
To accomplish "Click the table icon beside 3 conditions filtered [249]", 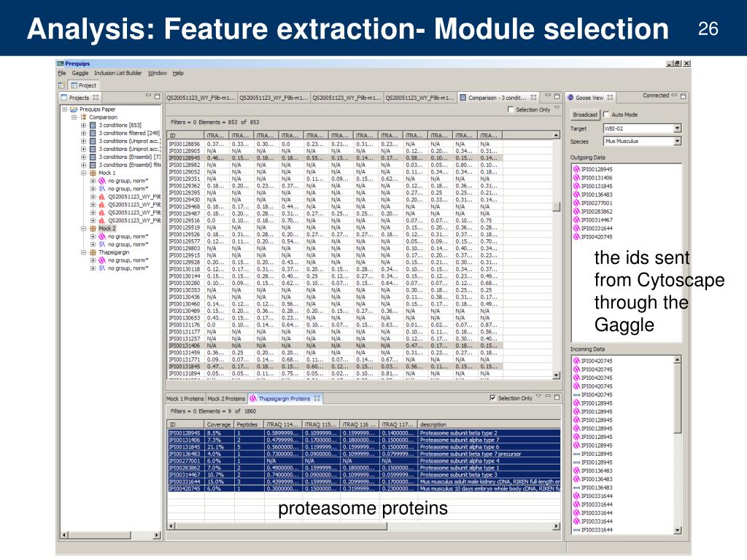I will tap(93, 133).
